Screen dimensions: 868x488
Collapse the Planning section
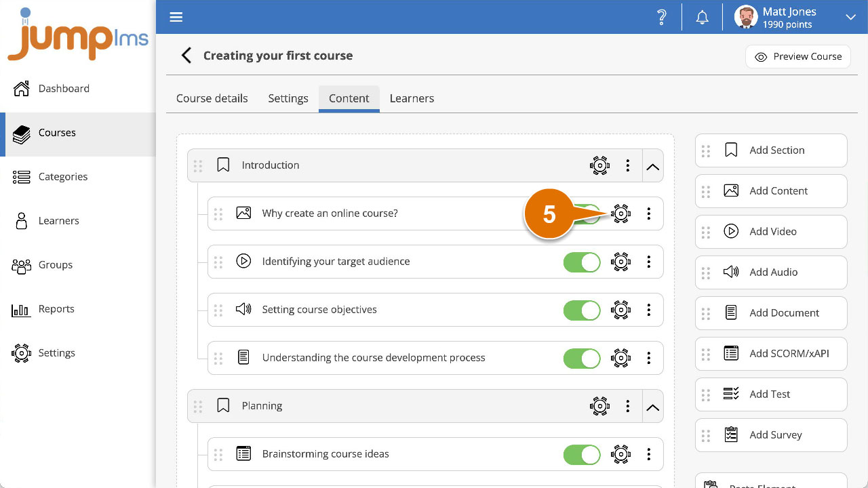click(x=653, y=406)
